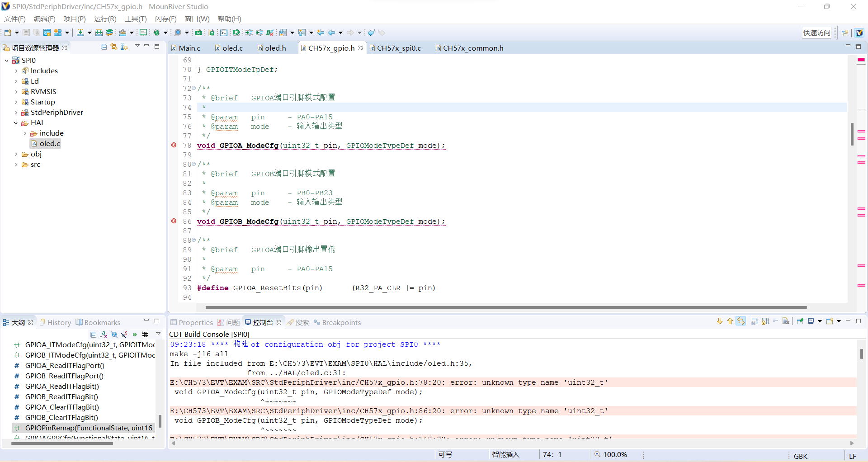Screen dimensions: 868x462
Task: Click the first uint32_t error line in console
Action: 513,382
